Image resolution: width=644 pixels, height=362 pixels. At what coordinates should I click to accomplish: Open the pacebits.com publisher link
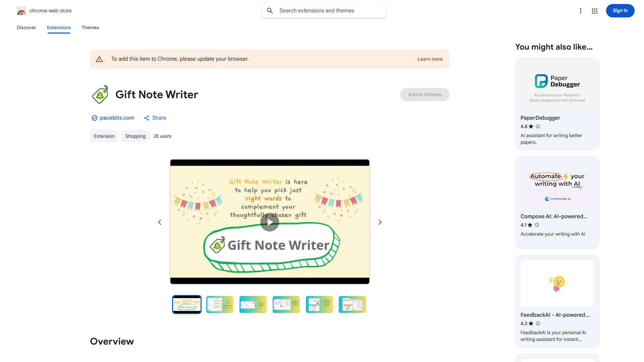(117, 118)
